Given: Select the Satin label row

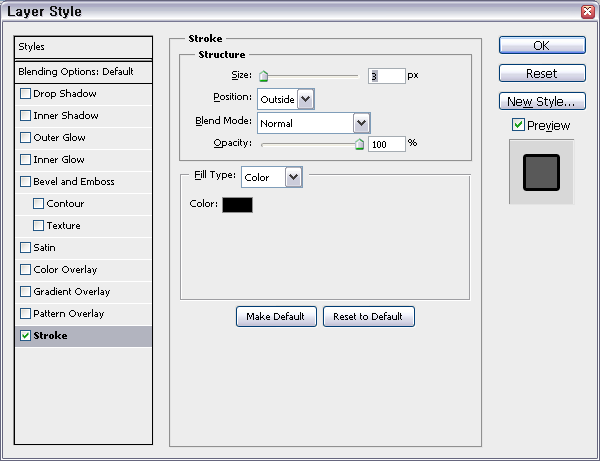Looking at the screenshot, I should click(x=44, y=248).
